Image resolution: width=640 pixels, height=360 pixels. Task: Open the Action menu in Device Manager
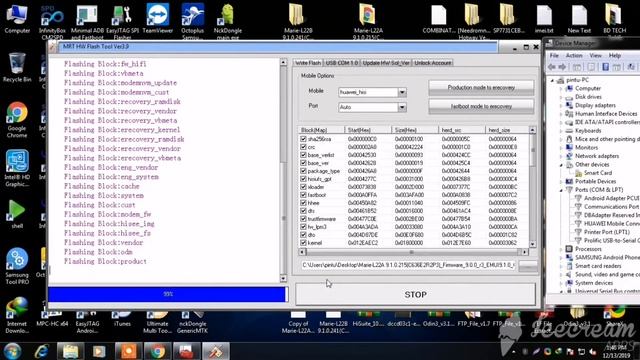pyautogui.click(x=574, y=55)
